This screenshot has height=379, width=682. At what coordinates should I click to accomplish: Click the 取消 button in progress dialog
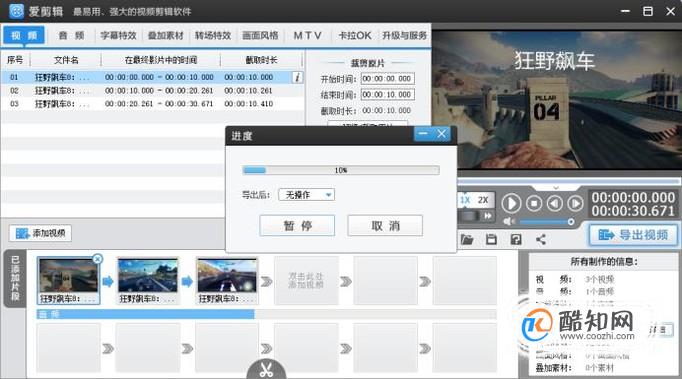click(x=385, y=225)
